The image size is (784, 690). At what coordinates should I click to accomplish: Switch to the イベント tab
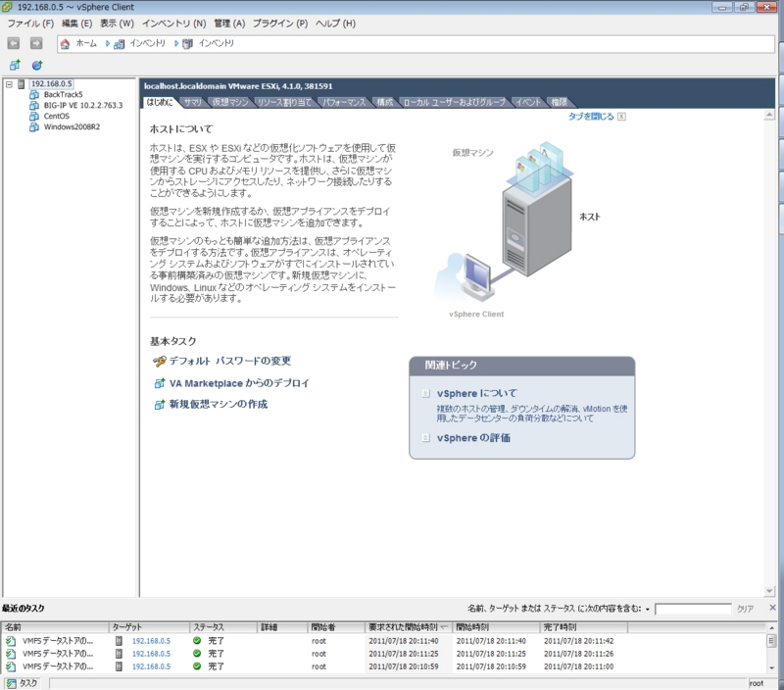[x=528, y=103]
